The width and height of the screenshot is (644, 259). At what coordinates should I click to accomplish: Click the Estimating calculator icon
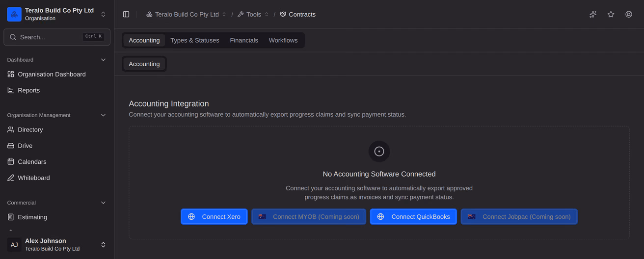(x=11, y=217)
